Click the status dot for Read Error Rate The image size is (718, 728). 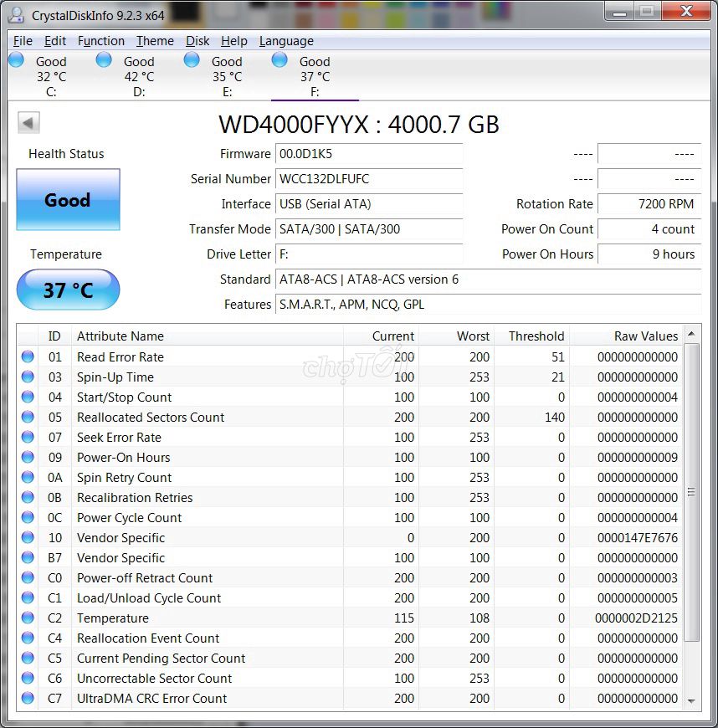[x=28, y=356]
